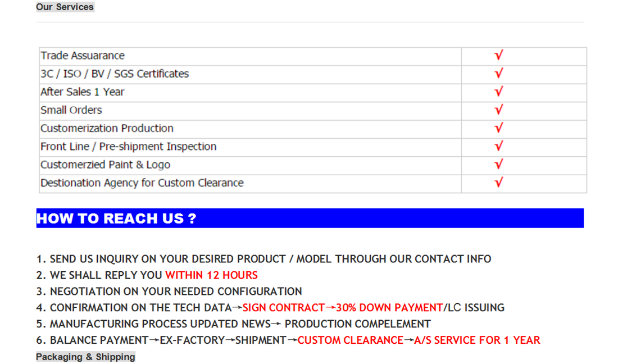Click the red CUSTOM CLEARANCE text

pyautogui.click(x=350, y=340)
